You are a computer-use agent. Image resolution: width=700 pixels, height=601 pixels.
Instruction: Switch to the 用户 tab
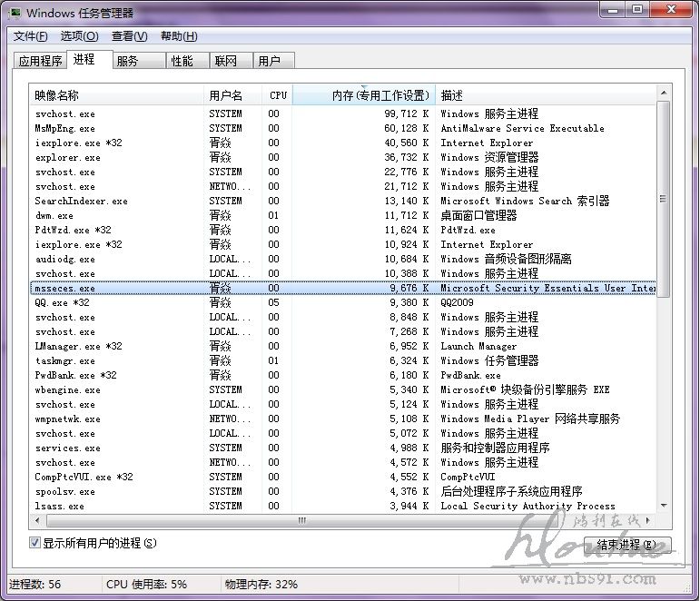point(270,61)
